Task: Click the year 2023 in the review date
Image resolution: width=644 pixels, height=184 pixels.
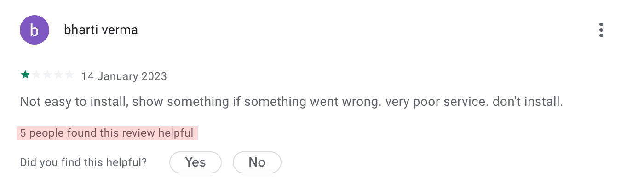Action: (154, 76)
